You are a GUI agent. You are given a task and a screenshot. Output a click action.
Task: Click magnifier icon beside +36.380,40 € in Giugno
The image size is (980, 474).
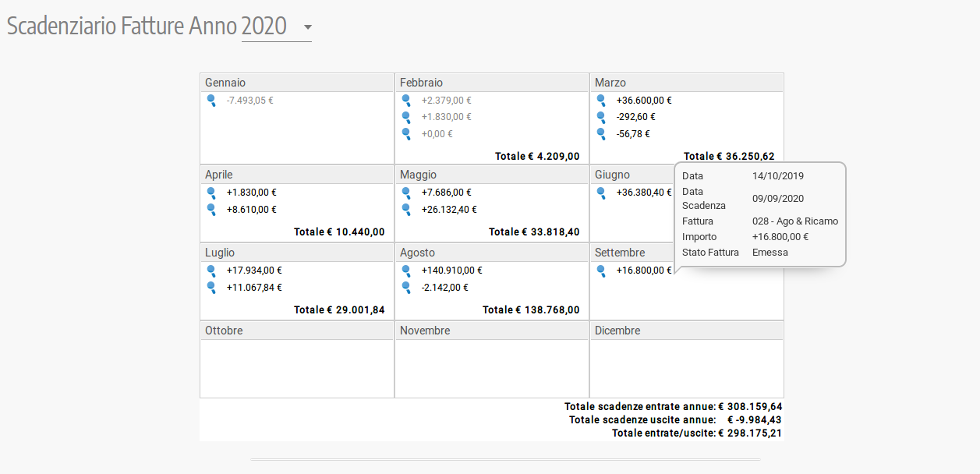pos(601,193)
